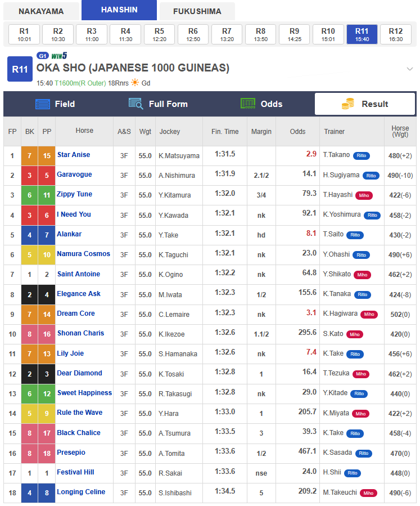This screenshot has width=420, height=506.
Task: Select the HANSHIN racecourse tab
Action: (x=119, y=10)
